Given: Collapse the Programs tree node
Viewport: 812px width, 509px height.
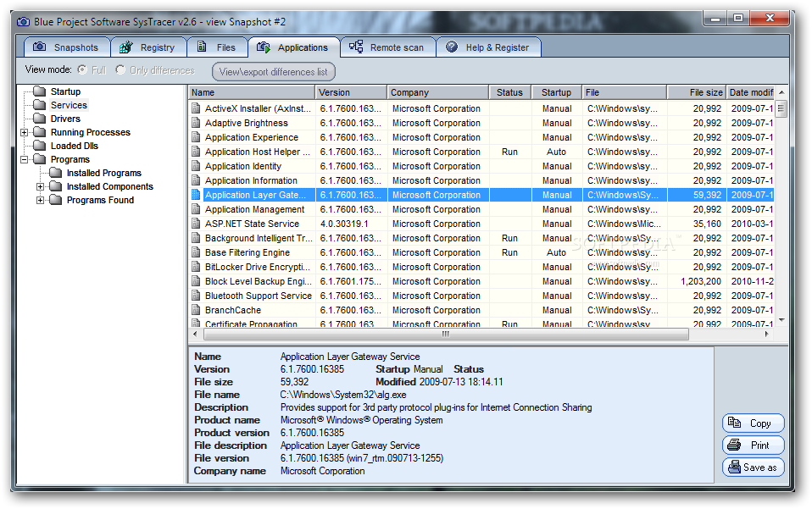Looking at the screenshot, I should coord(24,159).
